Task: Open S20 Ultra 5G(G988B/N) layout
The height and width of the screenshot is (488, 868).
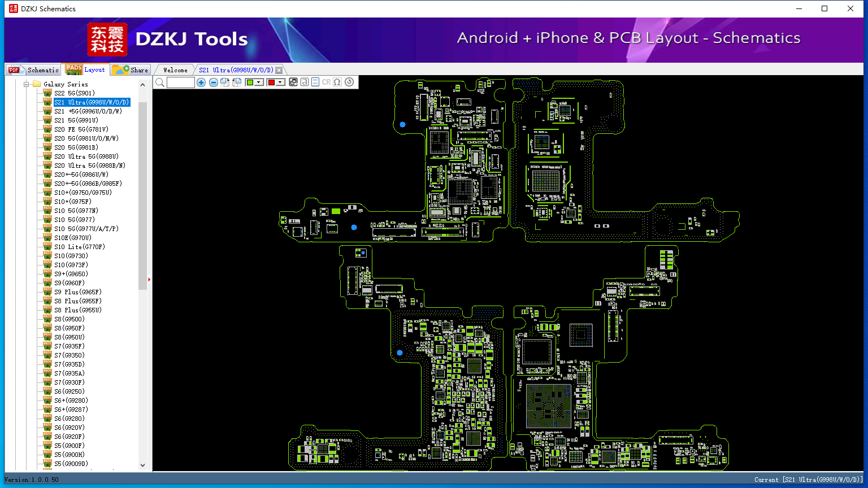Action: click(x=90, y=165)
